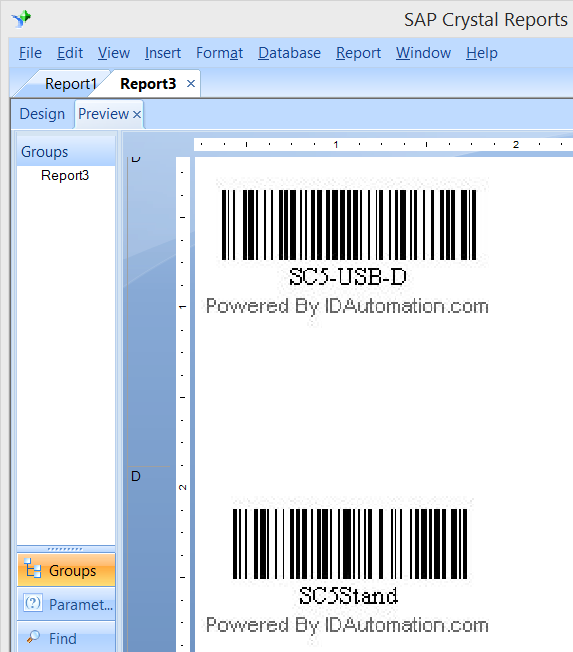Open the Format menu
Screen dimensions: 573x652
220,53
